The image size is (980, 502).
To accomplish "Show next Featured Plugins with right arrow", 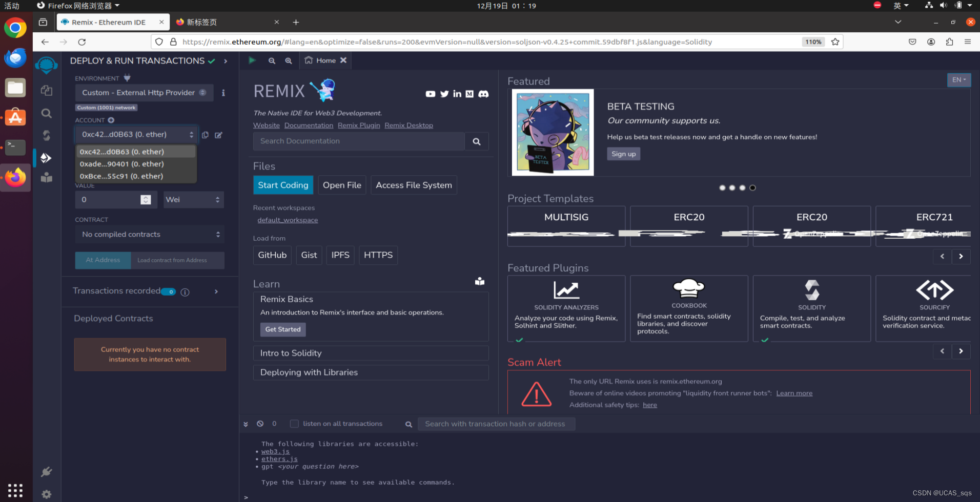I will pyautogui.click(x=961, y=351).
